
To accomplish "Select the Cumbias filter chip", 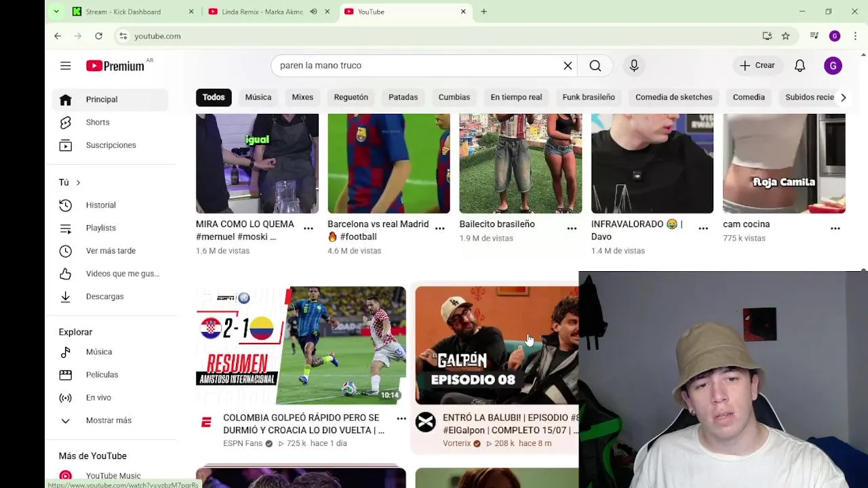I will pyautogui.click(x=454, y=97).
